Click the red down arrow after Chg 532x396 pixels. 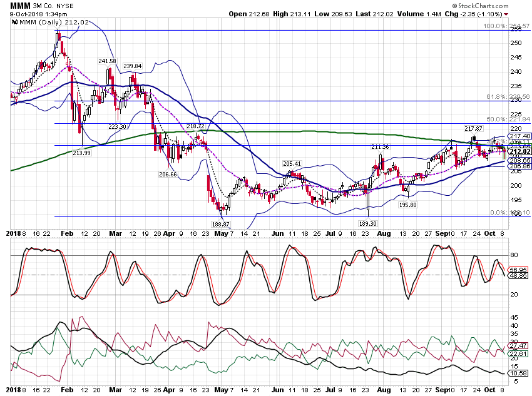506,14
